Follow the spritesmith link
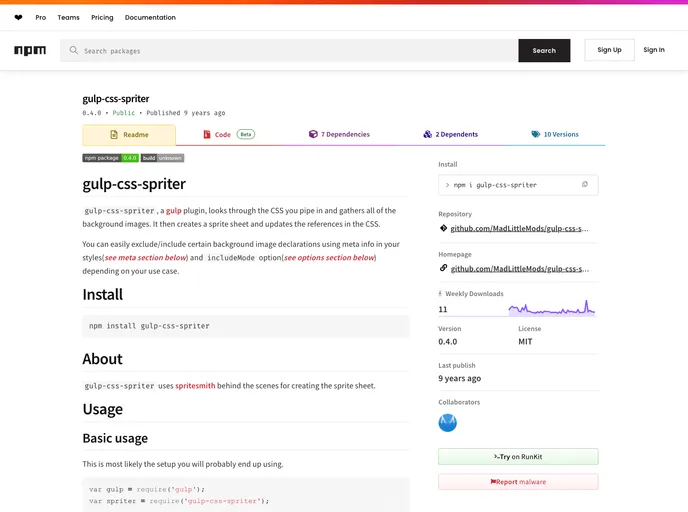 click(195, 386)
